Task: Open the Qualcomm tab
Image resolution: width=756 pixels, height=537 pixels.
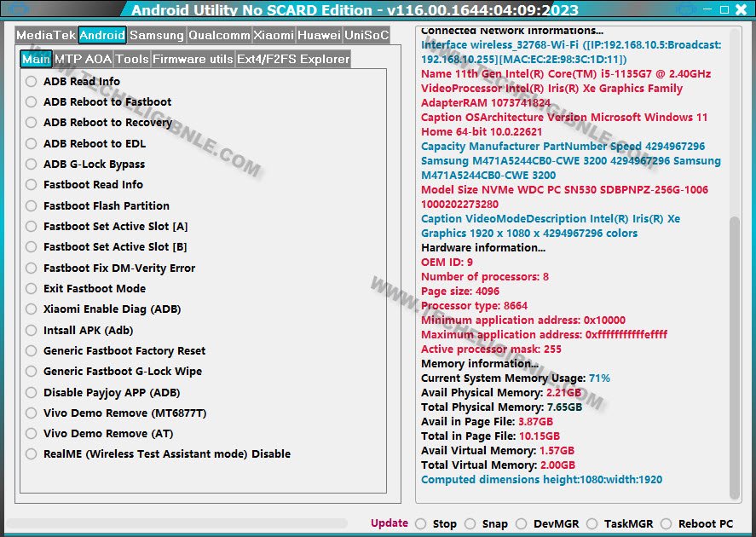Action: click(x=219, y=35)
